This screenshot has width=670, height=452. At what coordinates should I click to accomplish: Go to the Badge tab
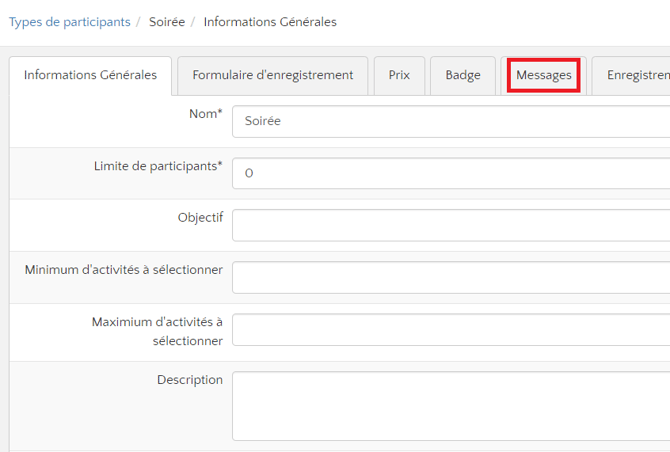click(x=463, y=75)
